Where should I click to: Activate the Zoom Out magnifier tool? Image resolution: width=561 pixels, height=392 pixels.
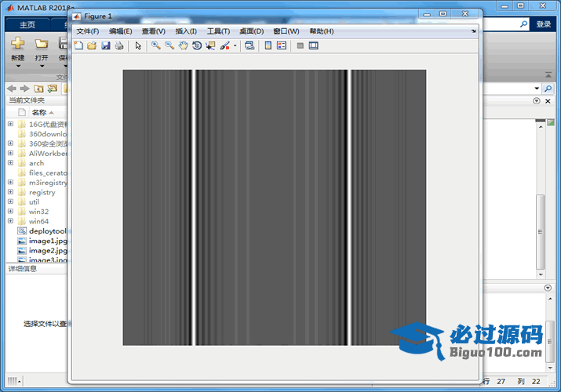pos(169,45)
